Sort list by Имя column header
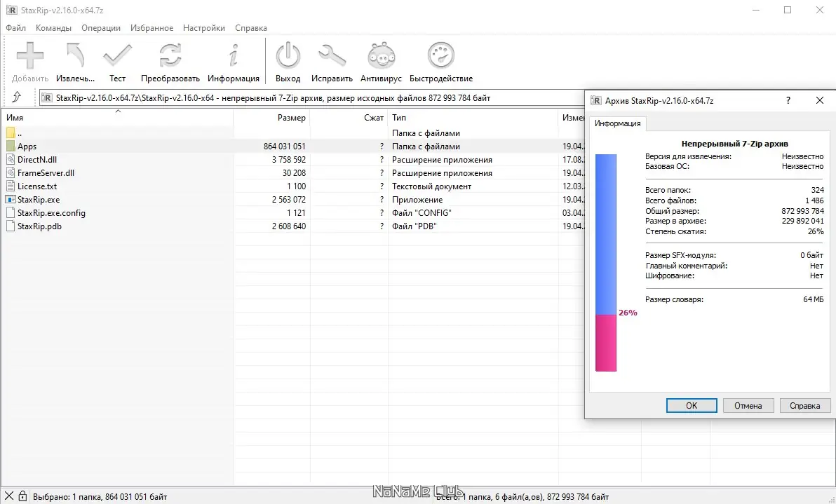This screenshot has width=836, height=504. click(116, 117)
